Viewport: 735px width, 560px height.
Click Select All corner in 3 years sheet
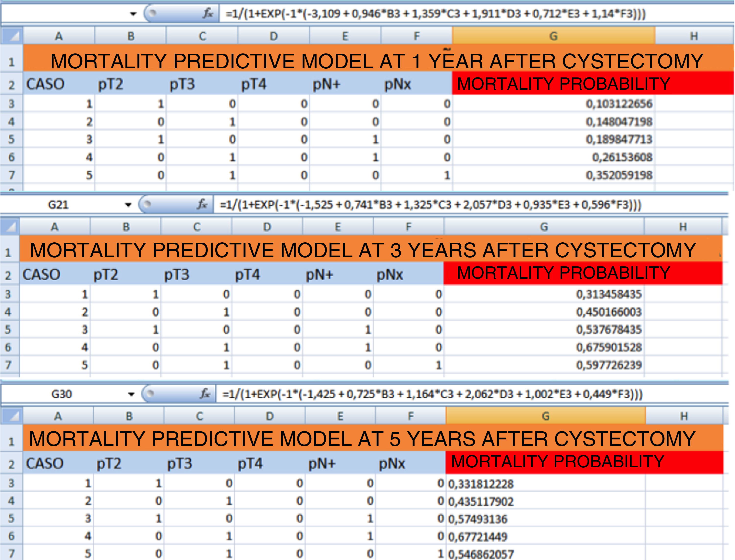point(10,227)
